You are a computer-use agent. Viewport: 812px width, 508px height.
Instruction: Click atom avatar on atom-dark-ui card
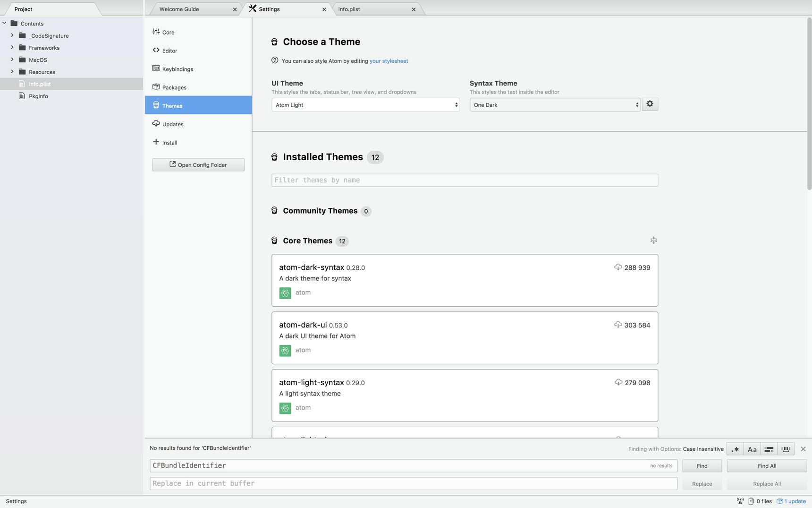pyautogui.click(x=285, y=351)
